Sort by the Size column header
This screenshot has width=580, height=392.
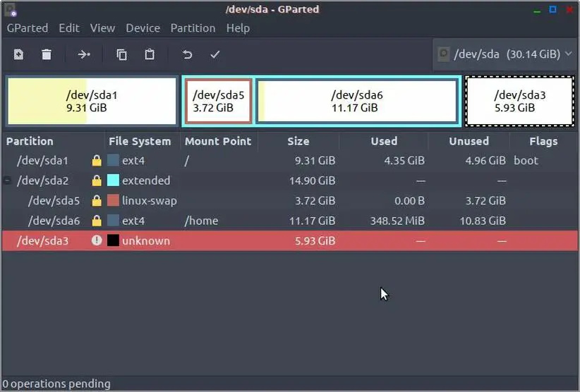pos(298,141)
